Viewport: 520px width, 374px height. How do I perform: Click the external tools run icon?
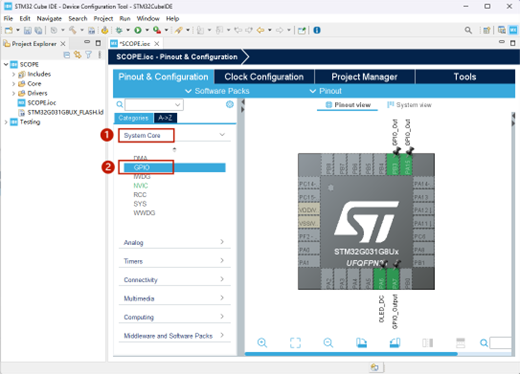(x=157, y=30)
